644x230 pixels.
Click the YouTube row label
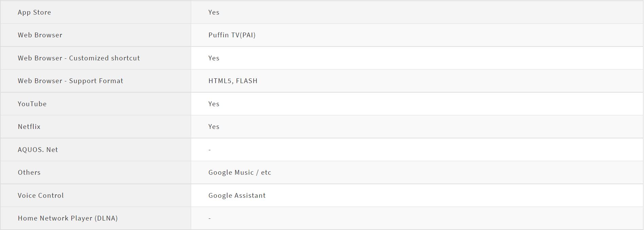32,104
